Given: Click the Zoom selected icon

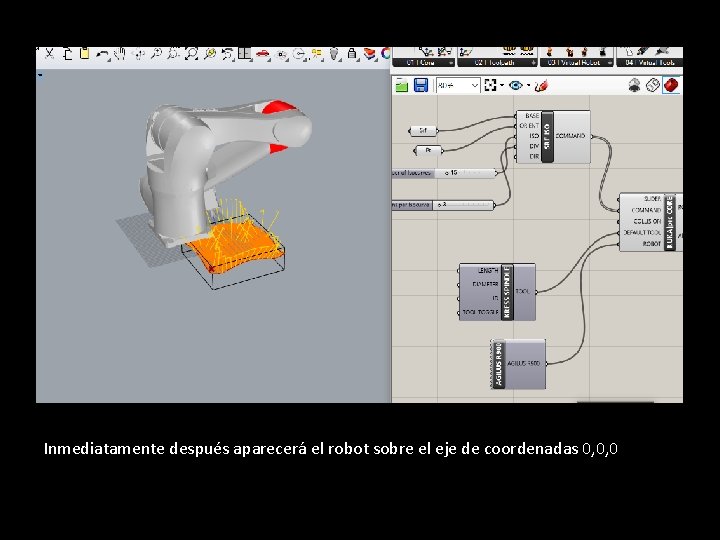Looking at the screenshot, I should 210,54.
